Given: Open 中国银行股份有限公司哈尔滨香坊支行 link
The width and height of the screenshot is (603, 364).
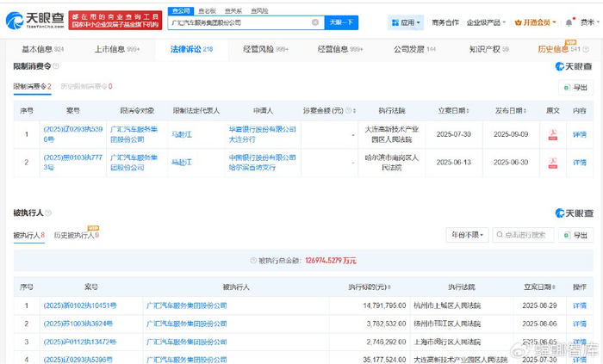Looking at the screenshot, I should click(262, 163).
